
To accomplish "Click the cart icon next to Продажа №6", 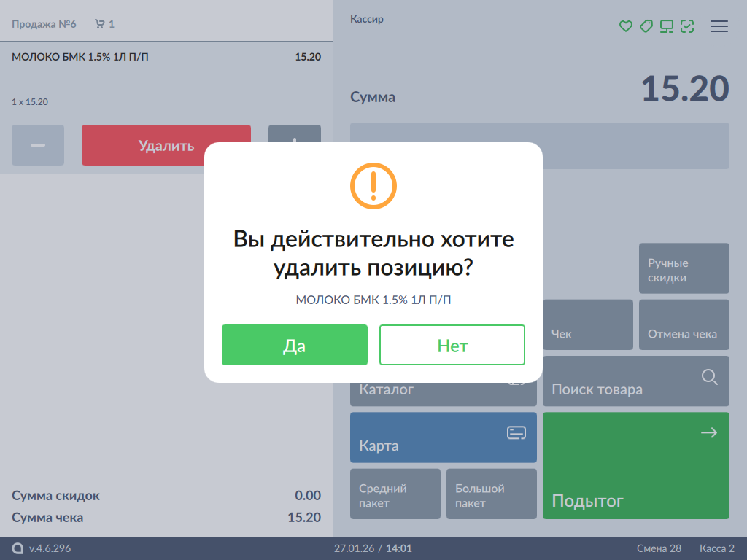I will point(100,24).
